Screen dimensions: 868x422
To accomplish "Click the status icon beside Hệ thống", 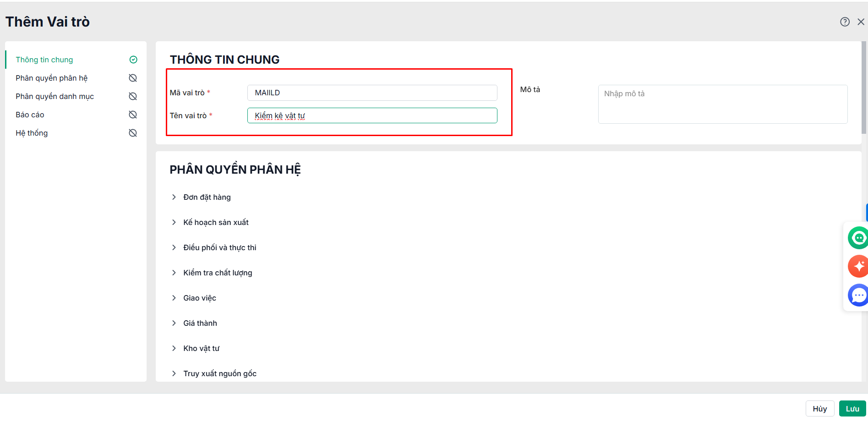I will [x=133, y=133].
